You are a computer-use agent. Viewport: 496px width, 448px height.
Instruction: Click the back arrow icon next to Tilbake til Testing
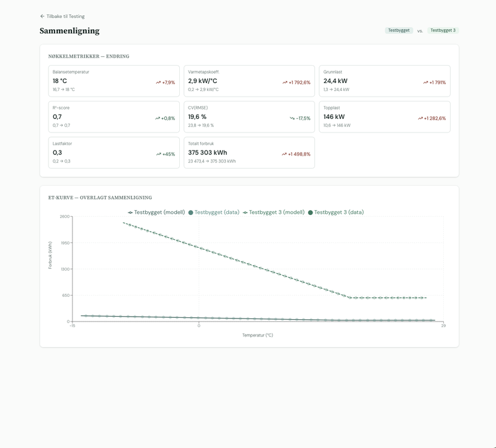(x=42, y=16)
